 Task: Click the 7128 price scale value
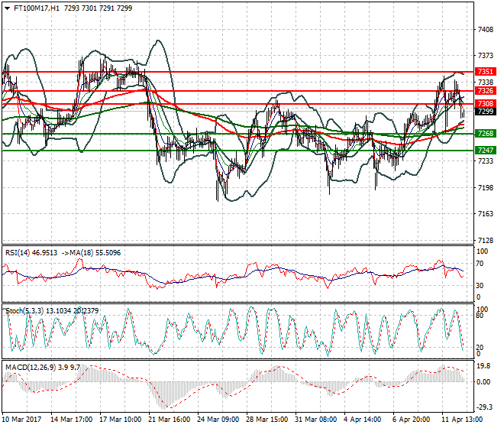coord(486,241)
